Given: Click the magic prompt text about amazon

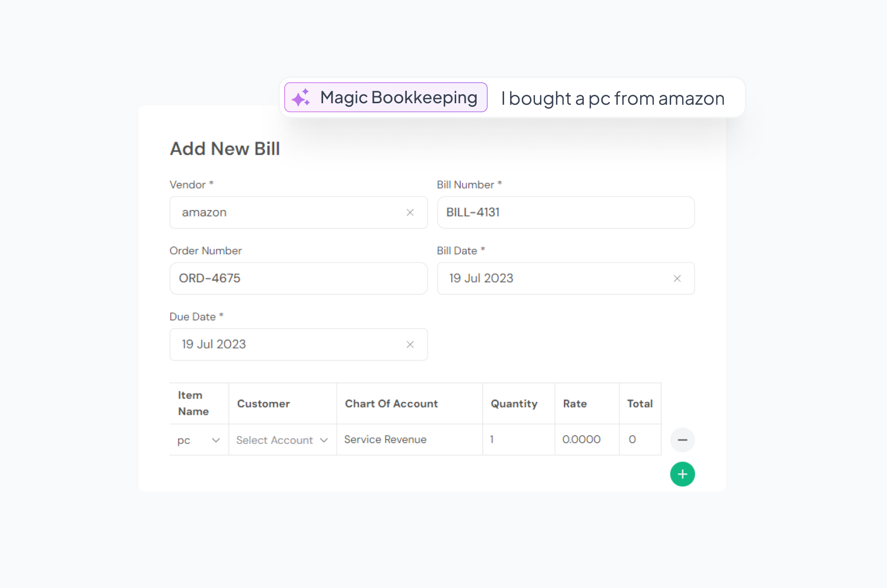Looking at the screenshot, I should coord(613,99).
